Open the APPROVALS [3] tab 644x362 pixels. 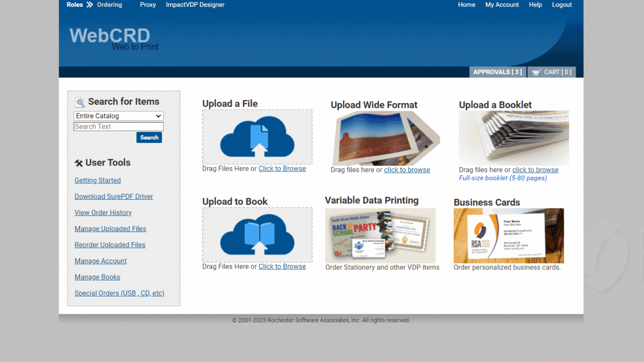tap(498, 72)
